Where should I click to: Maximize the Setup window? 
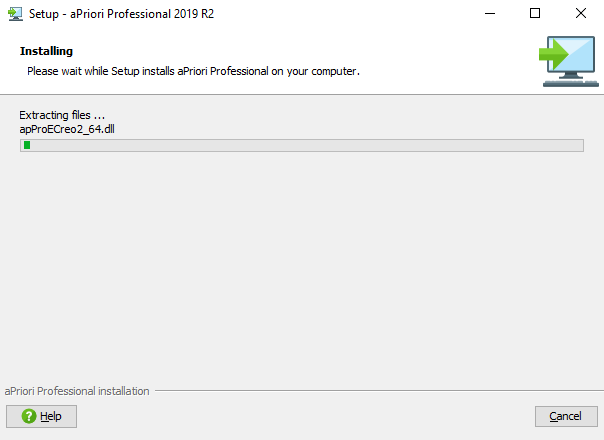[x=535, y=13]
